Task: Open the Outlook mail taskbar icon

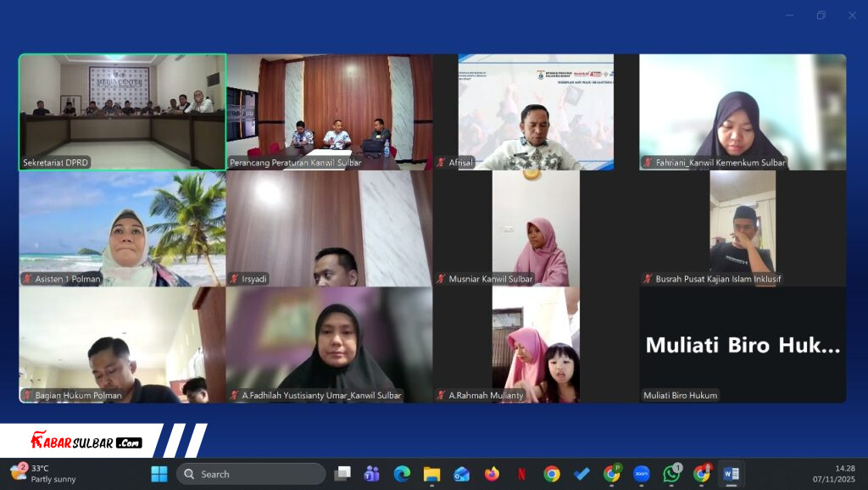Action: tap(462, 474)
